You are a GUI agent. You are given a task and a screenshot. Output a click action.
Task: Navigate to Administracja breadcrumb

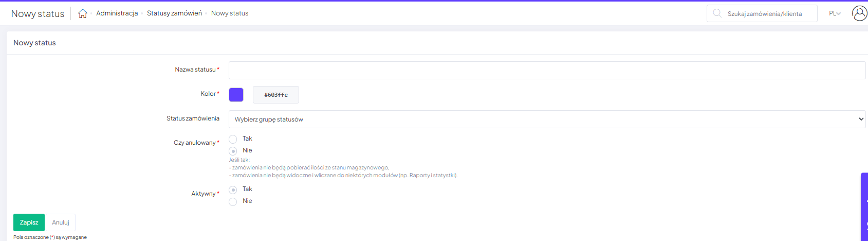click(117, 13)
